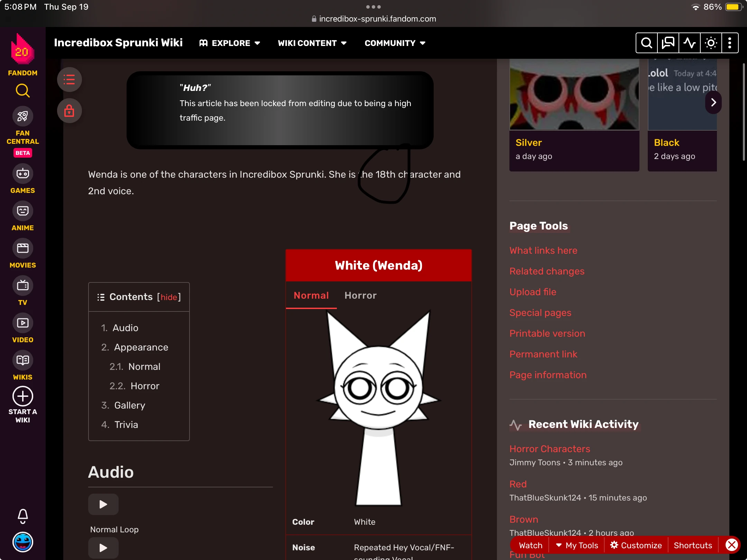Play the Normal Loop audio
The image size is (747, 560).
pyautogui.click(x=103, y=504)
